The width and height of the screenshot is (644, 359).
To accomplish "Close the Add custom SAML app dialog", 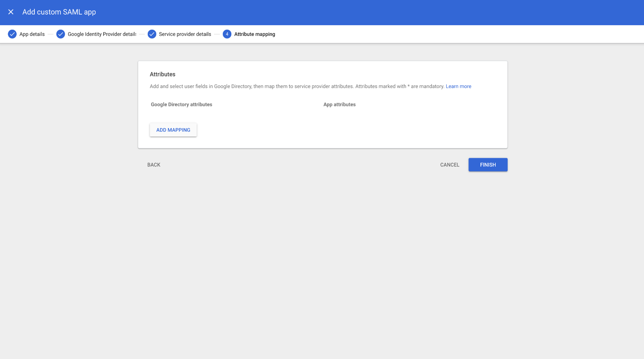I will tap(11, 12).
